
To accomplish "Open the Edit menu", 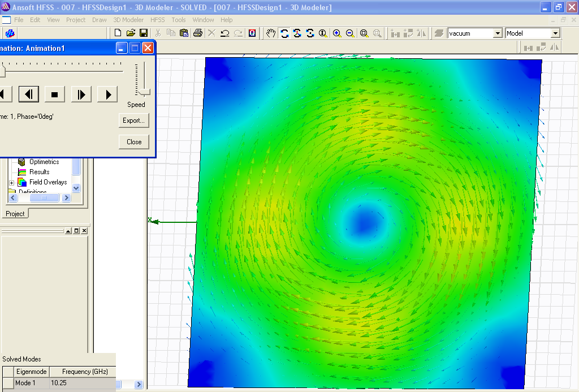I will point(35,20).
